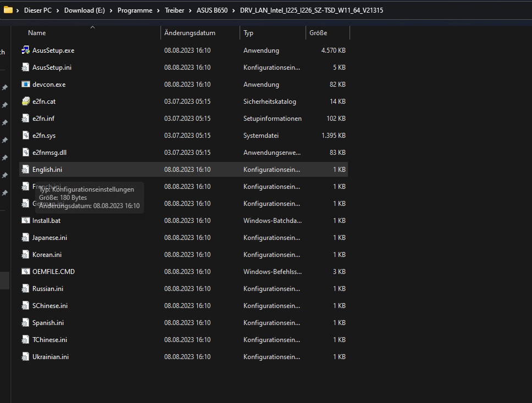This screenshot has width=532, height=403.
Task: Click the Russian.ini file icon
Action: (x=25, y=288)
